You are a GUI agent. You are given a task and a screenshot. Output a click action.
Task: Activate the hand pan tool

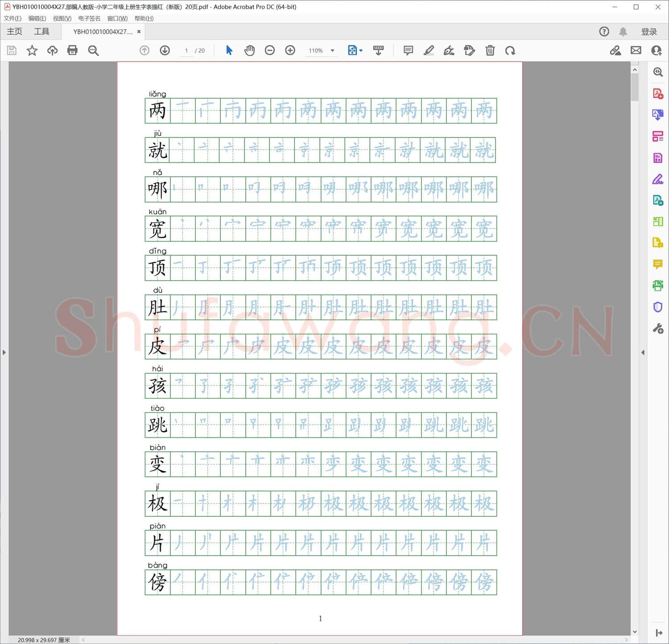tap(249, 50)
